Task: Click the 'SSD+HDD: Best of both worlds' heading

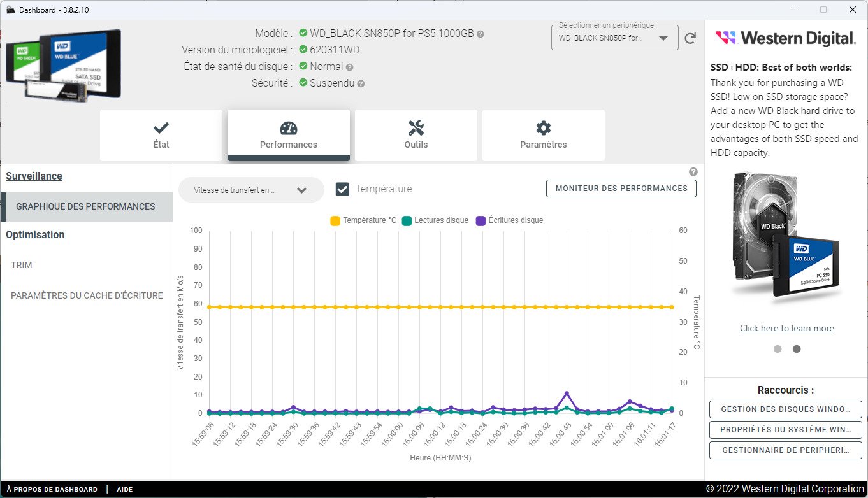Action: 781,68
